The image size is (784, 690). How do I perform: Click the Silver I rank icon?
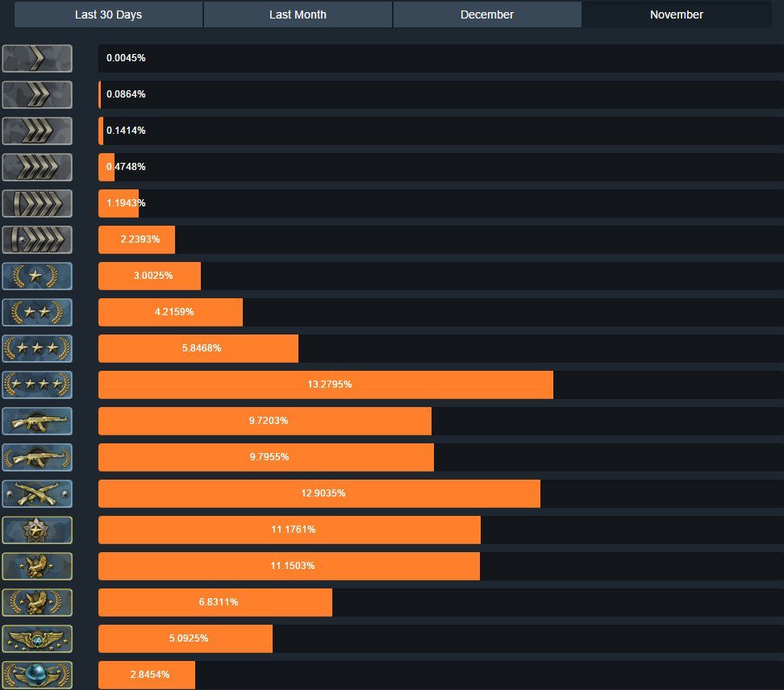point(37,59)
